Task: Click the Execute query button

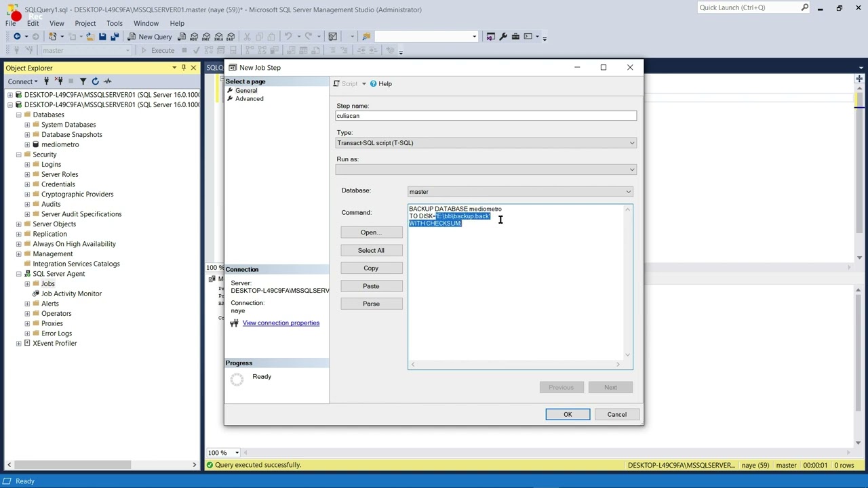Action: click(x=157, y=50)
